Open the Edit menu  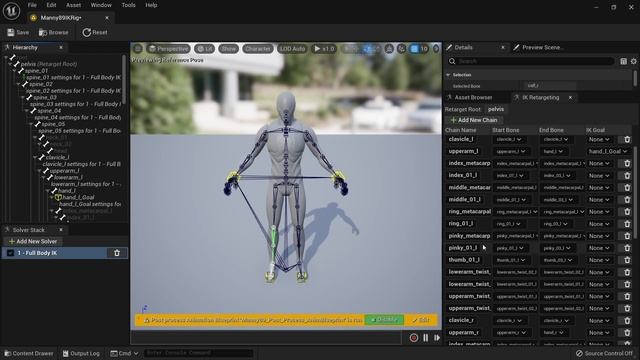point(51,5)
